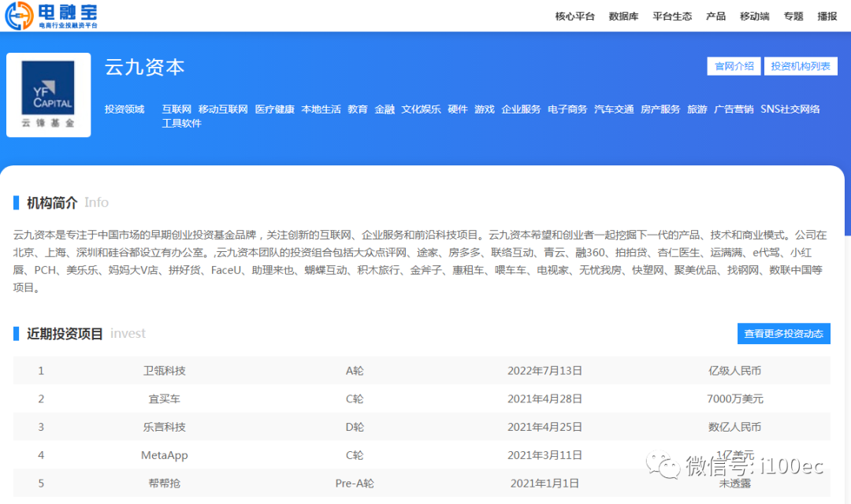Click the WeChat icon in watermark

[663, 465]
